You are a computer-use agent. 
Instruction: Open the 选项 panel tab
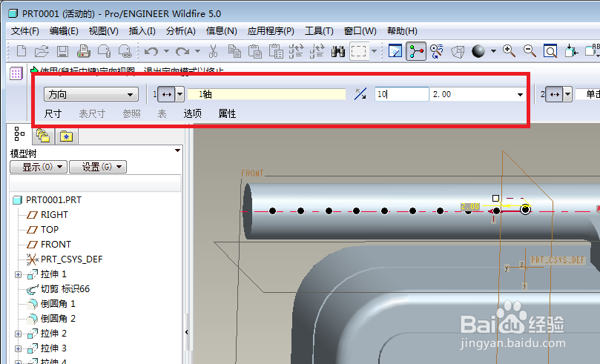pos(193,113)
